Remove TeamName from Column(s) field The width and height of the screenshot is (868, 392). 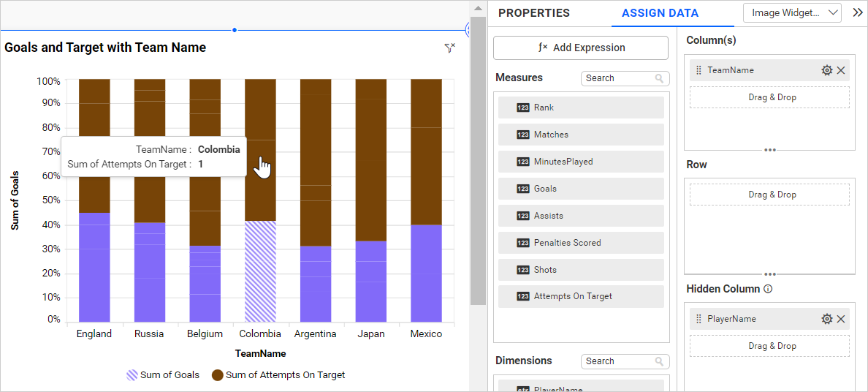coord(841,70)
